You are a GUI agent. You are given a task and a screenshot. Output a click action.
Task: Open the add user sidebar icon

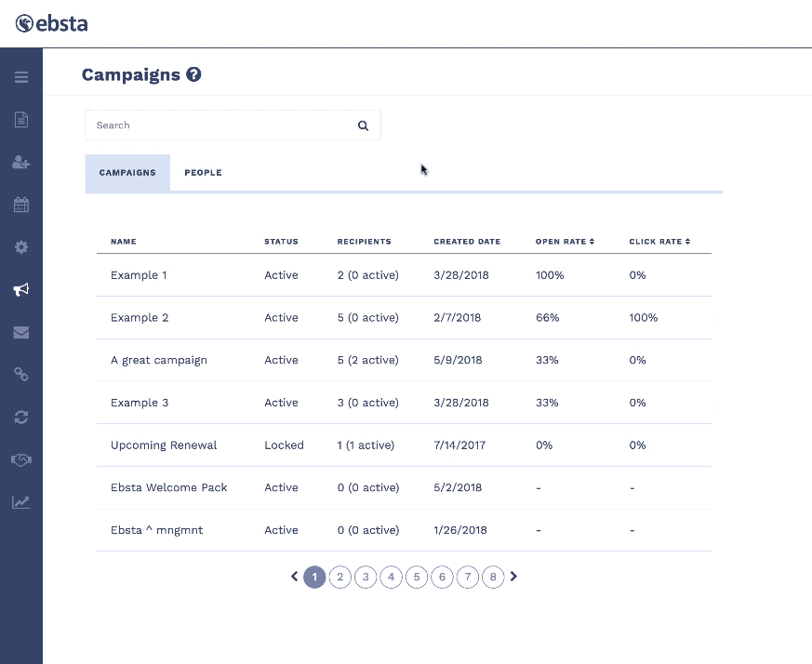(x=20, y=162)
